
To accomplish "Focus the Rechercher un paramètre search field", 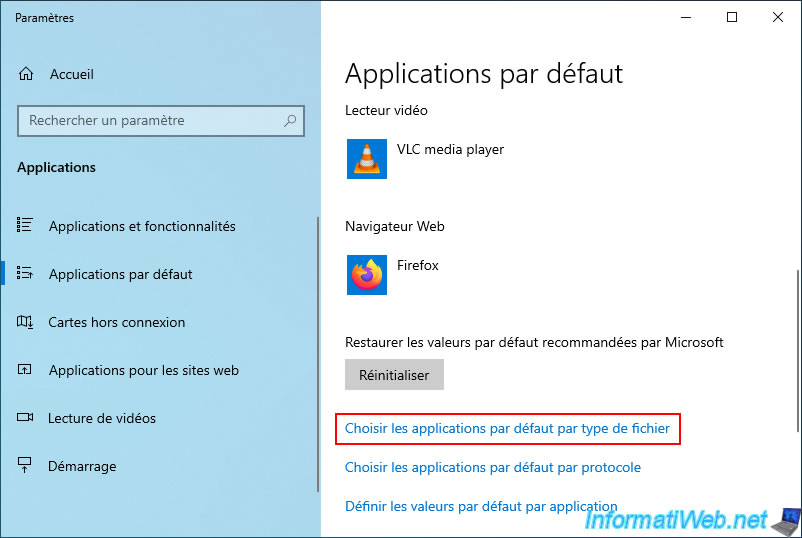I will 150,121.
